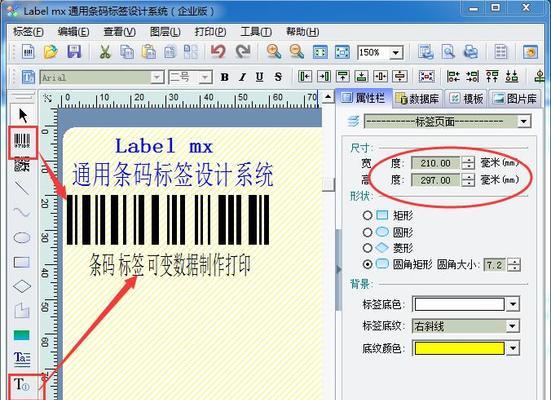Select the diamond shape tool
The image size is (551, 400).
22,286
